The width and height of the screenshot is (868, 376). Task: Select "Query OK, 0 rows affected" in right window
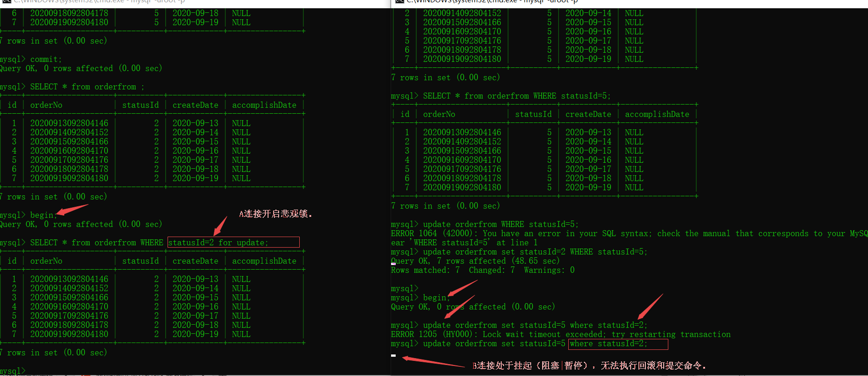473,307
